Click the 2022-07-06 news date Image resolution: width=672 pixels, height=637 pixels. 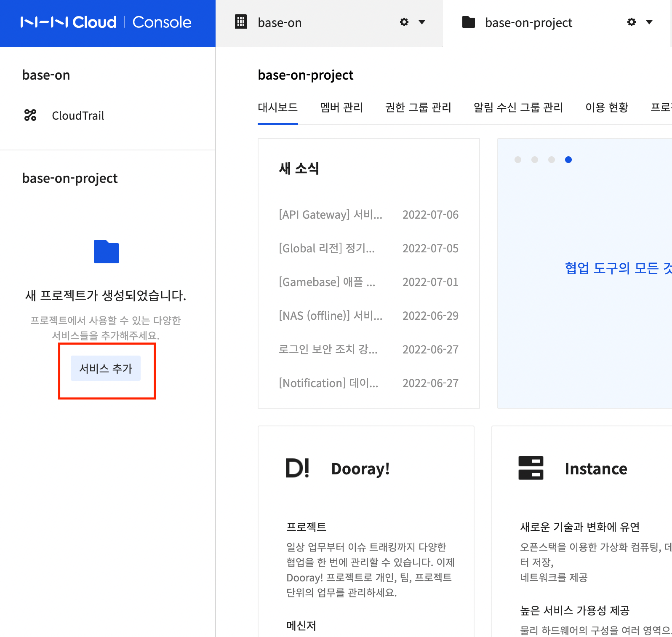(x=430, y=215)
